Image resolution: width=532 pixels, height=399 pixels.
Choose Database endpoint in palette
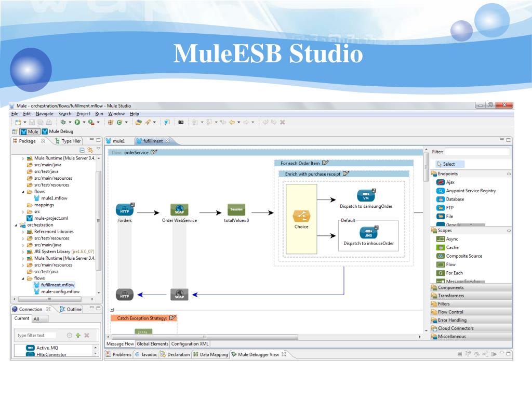click(x=450, y=199)
